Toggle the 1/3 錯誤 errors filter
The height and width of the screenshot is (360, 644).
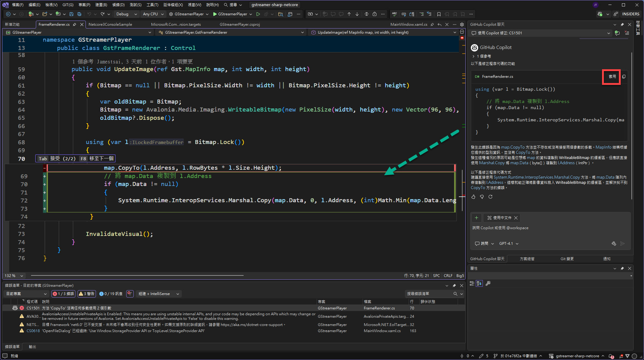pos(63,294)
